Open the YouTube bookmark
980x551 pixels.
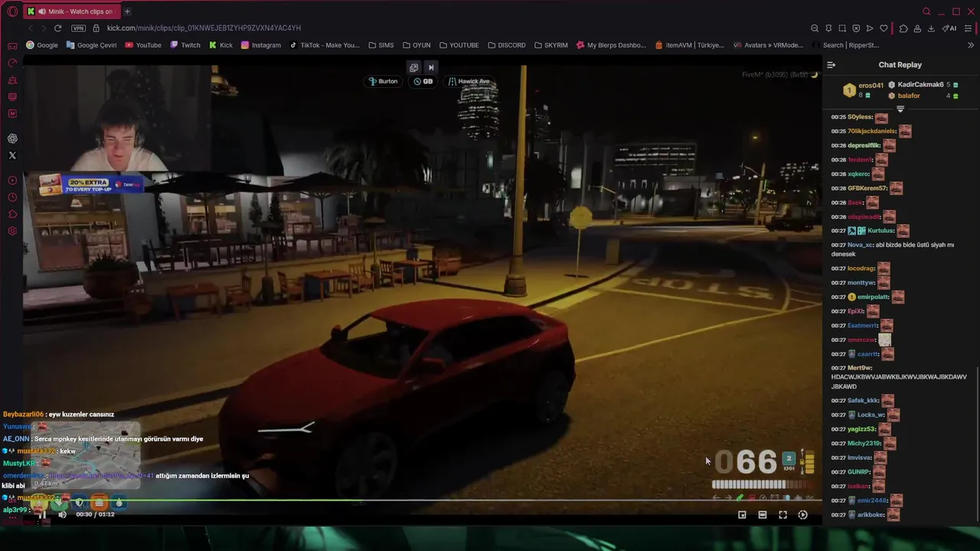pyautogui.click(x=143, y=45)
